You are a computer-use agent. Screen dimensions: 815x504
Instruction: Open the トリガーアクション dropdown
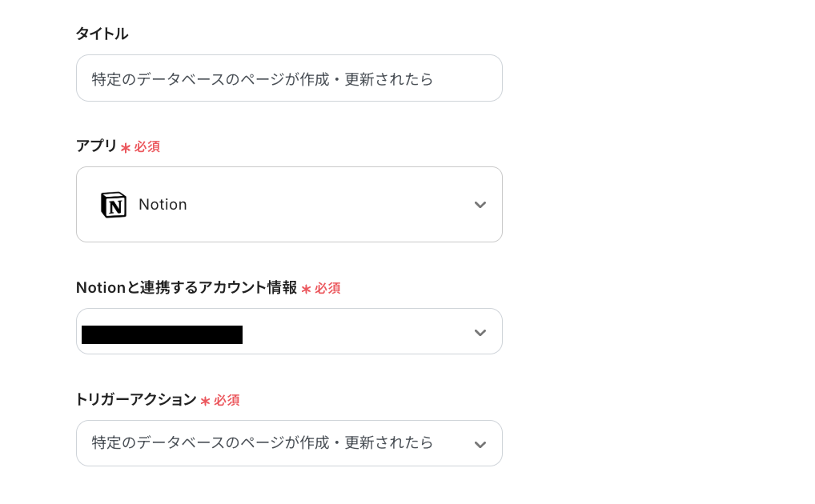point(289,443)
